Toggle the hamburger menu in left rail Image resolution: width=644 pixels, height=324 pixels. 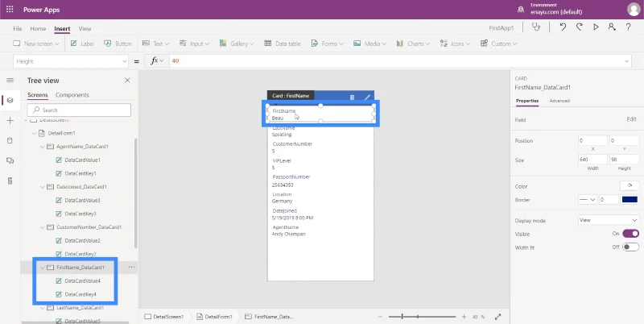point(10,80)
